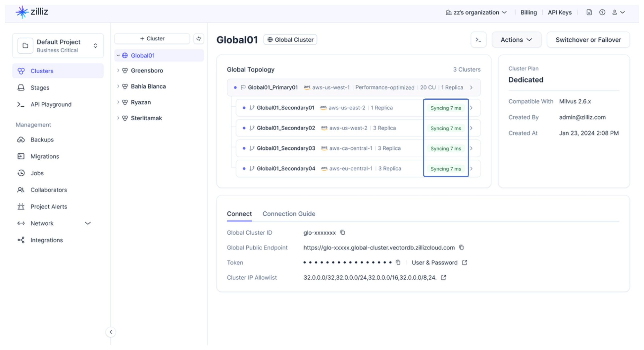Open the documentation icon in header
The width and height of the screenshot is (644, 350).
click(589, 12)
